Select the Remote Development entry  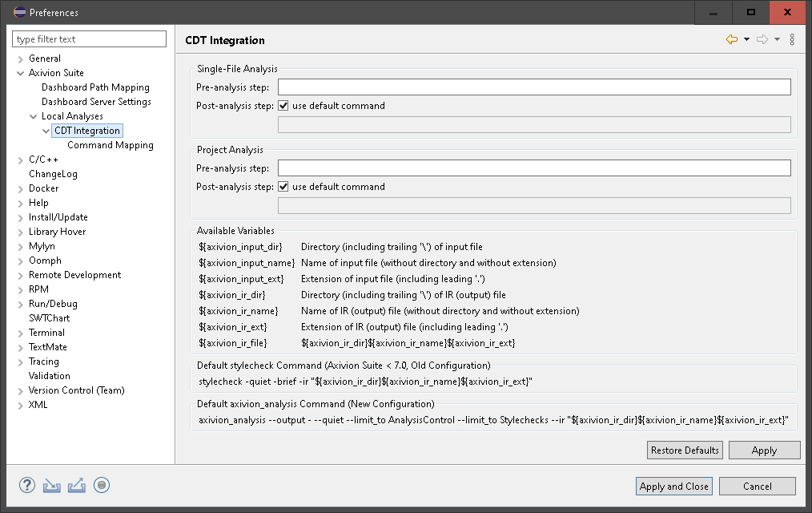tap(74, 275)
